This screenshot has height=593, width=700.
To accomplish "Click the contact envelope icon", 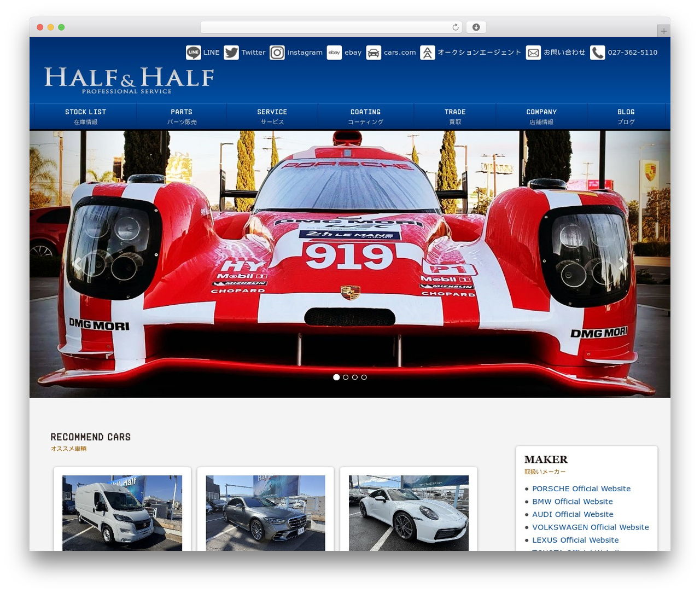I will pos(533,53).
